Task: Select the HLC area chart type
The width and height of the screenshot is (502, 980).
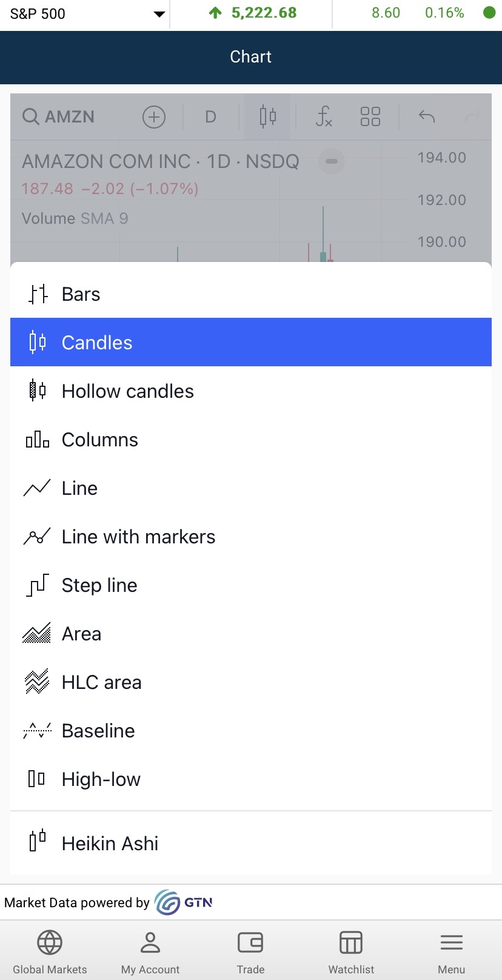Action: pos(251,682)
